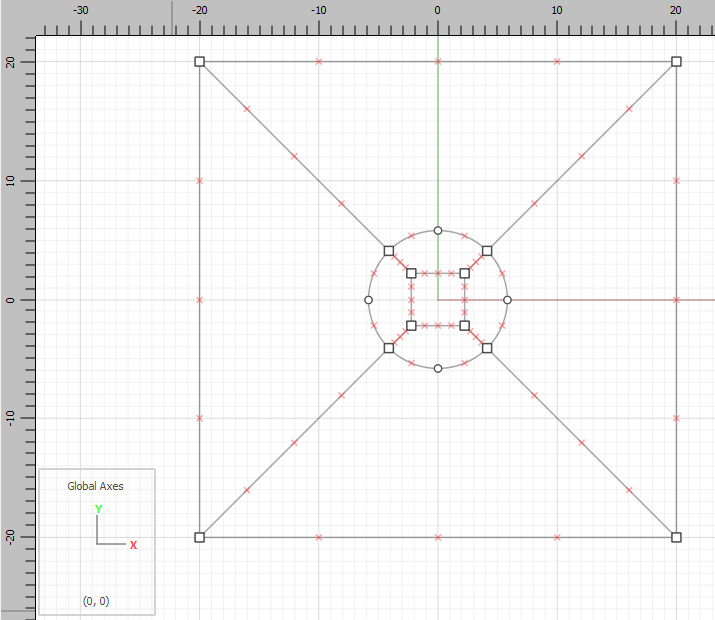This screenshot has width=715, height=620.
Task: Select the circle's rightmost quadrant point
Action: point(507,300)
